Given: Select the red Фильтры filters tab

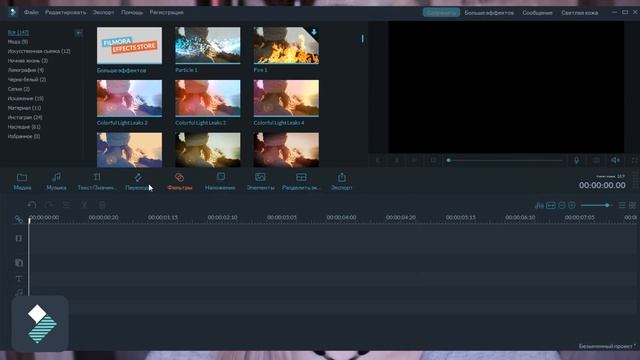Looking at the screenshot, I should [180, 181].
